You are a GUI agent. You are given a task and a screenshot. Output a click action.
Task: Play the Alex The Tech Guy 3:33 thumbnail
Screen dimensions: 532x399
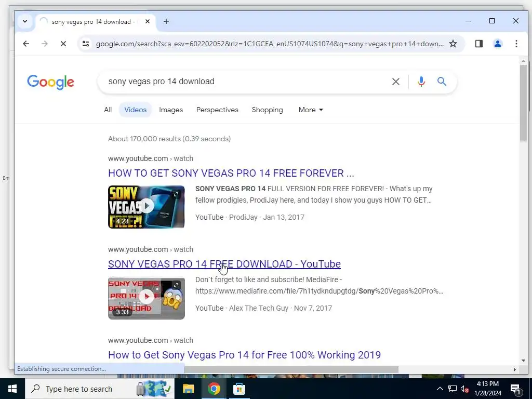point(146,298)
